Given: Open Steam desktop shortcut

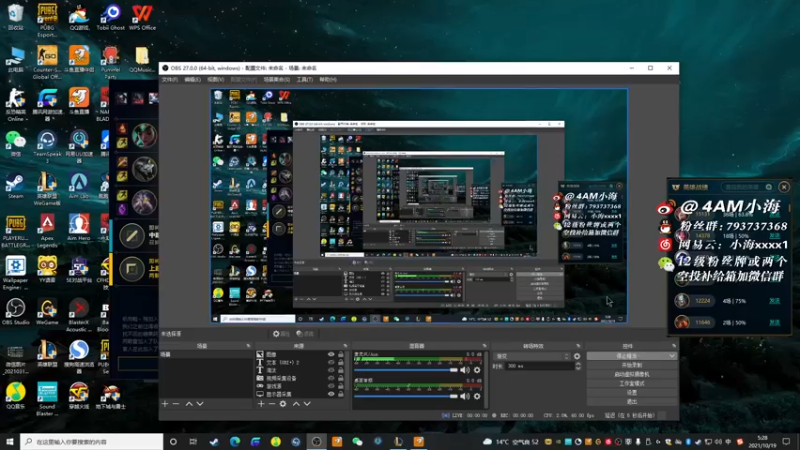Looking at the screenshot, I should (15, 186).
